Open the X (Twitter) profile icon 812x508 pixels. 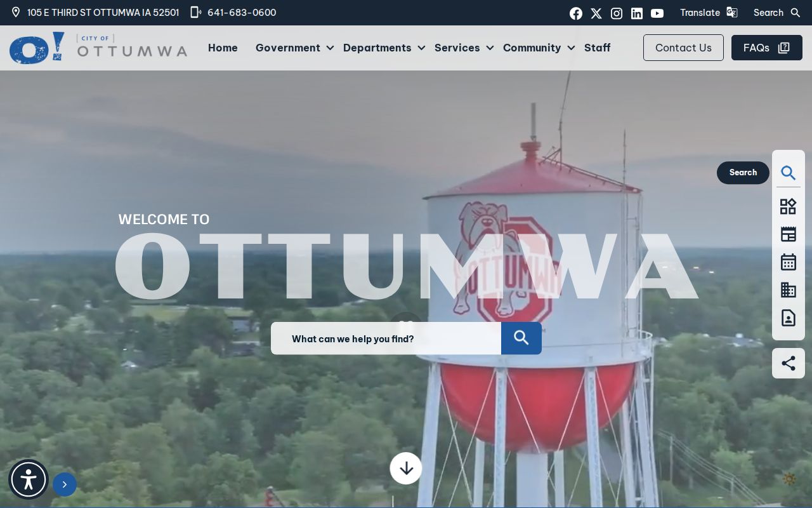(x=596, y=13)
